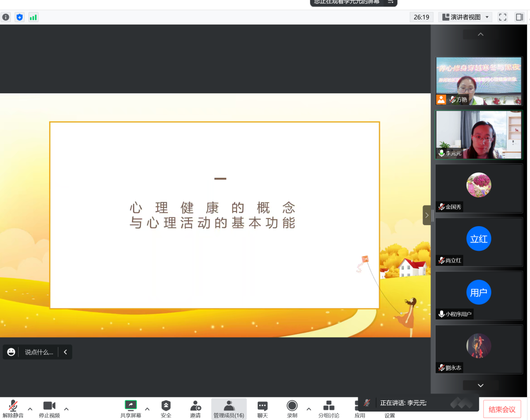Unmute the microphone (解除静音)

tap(13, 409)
